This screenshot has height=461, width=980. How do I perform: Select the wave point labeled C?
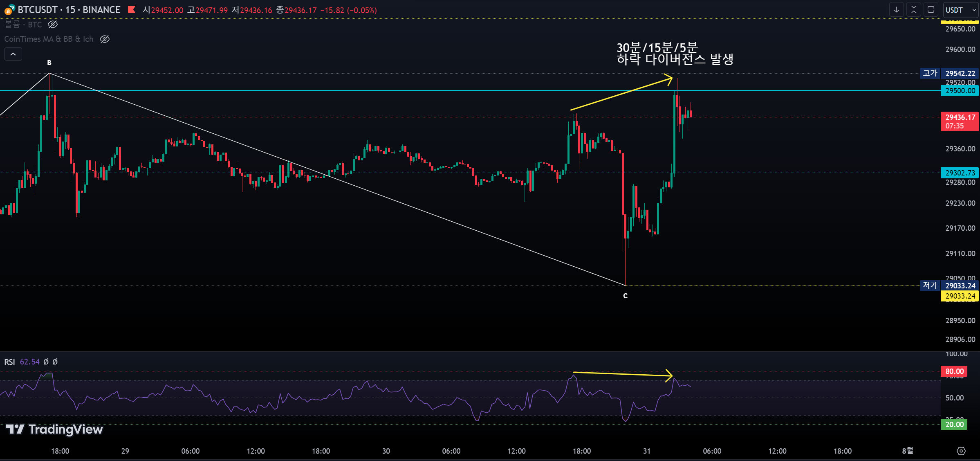(x=625, y=296)
